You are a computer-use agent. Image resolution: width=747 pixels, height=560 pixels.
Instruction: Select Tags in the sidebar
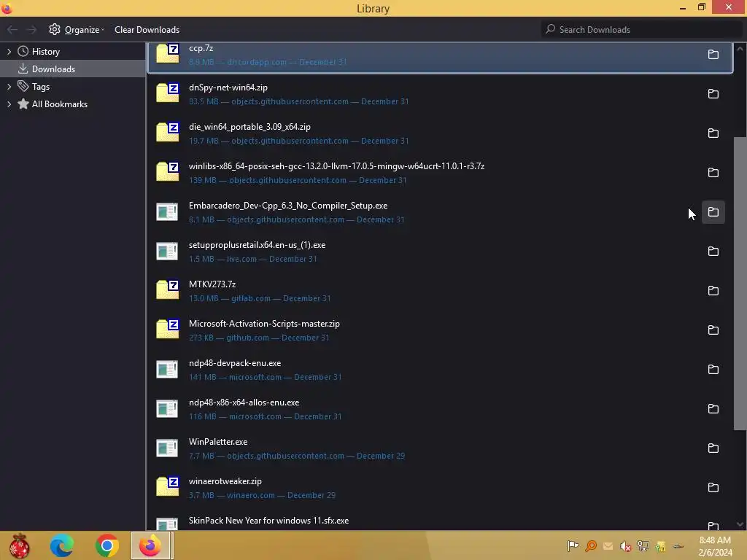click(41, 87)
